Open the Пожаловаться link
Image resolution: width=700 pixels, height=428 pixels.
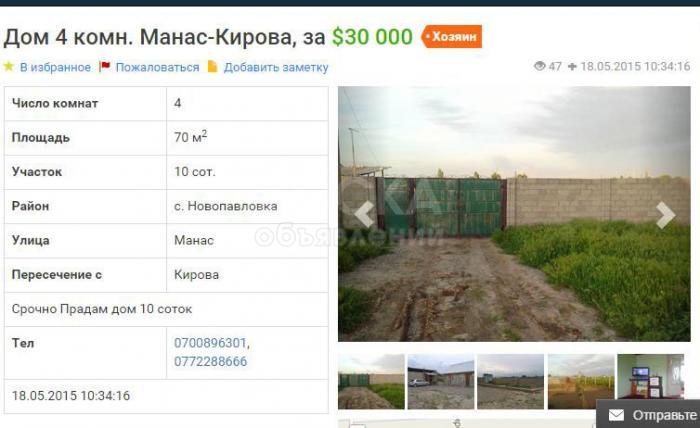click(157, 67)
